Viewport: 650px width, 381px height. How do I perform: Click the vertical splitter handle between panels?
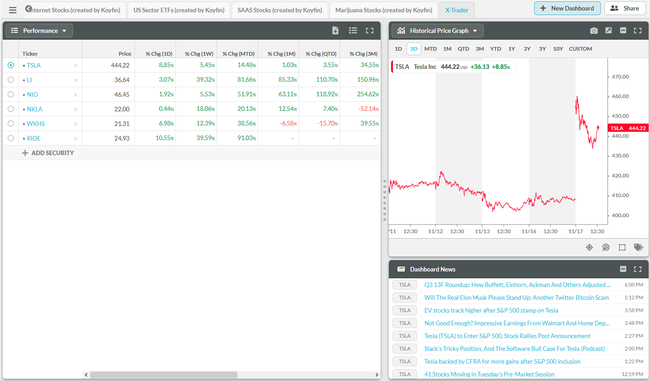pyautogui.click(x=385, y=200)
